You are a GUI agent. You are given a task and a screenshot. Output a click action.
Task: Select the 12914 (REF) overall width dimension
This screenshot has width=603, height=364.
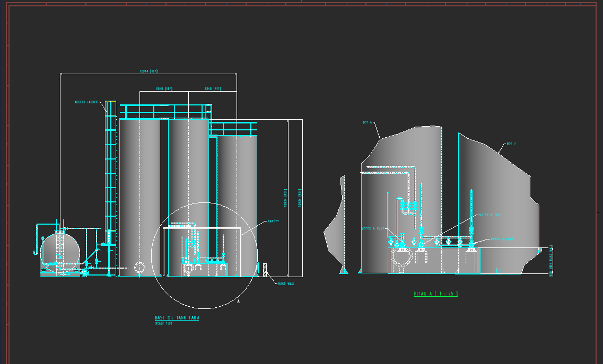coord(148,71)
